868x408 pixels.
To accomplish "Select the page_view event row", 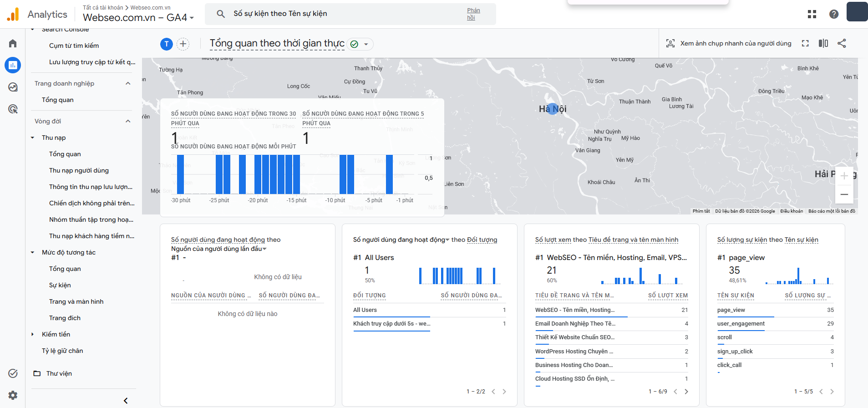I will (776, 310).
